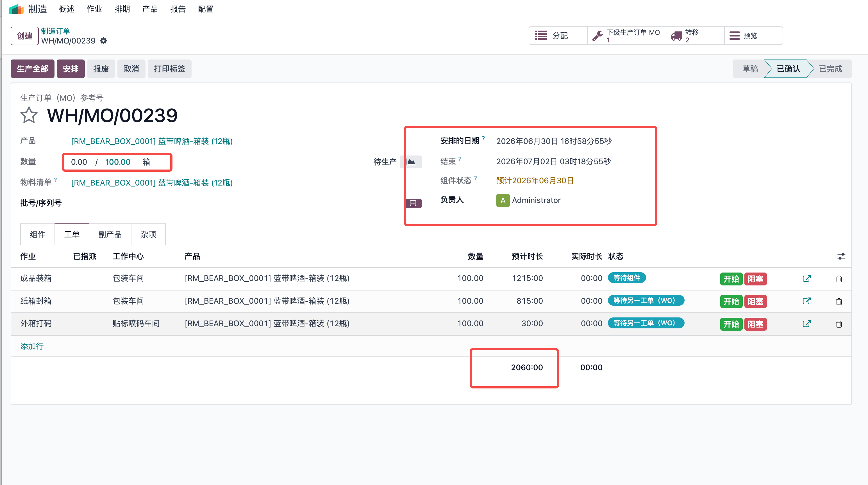The width and height of the screenshot is (868, 485).
Task: Select the 草稿 status stage
Action: click(750, 69)
